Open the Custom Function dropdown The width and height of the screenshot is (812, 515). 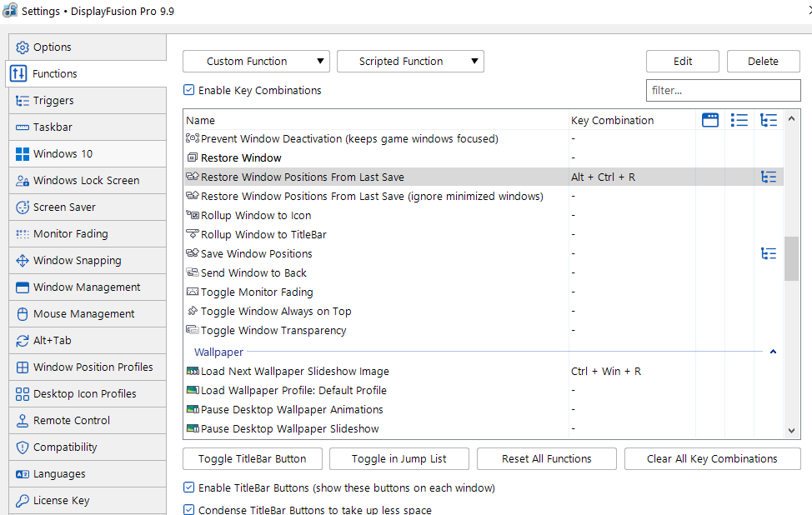[256, 61]
